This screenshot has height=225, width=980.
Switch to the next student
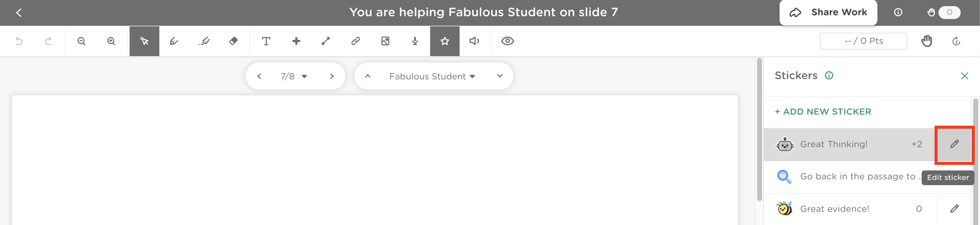(x=500, y=76)
